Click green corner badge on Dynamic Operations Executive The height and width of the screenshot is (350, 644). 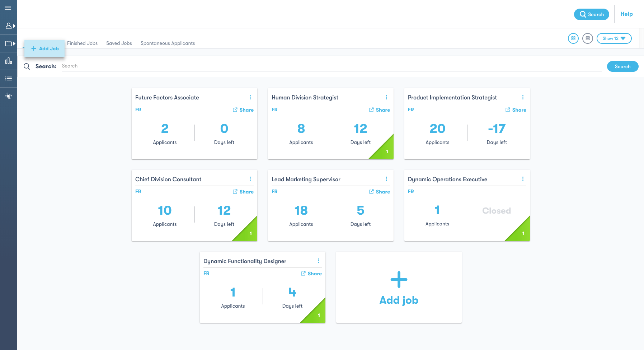[x=521, y=232]
